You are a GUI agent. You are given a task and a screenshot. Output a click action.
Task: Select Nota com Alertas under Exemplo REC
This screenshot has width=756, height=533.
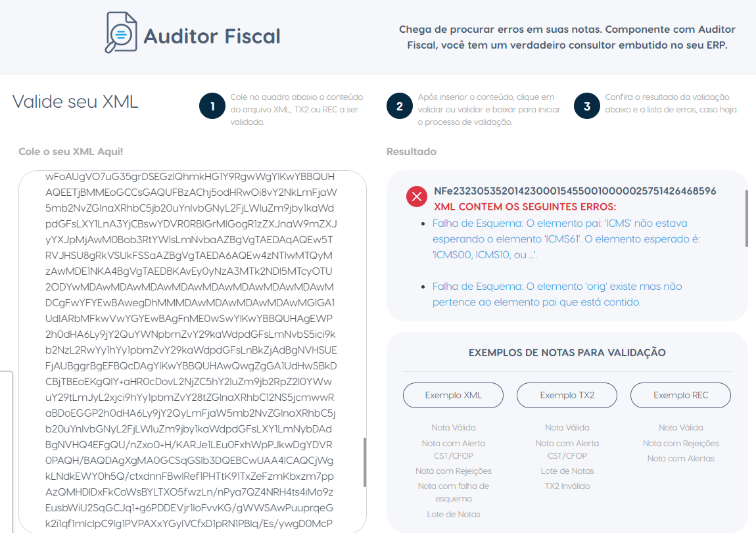pos(681,458)
